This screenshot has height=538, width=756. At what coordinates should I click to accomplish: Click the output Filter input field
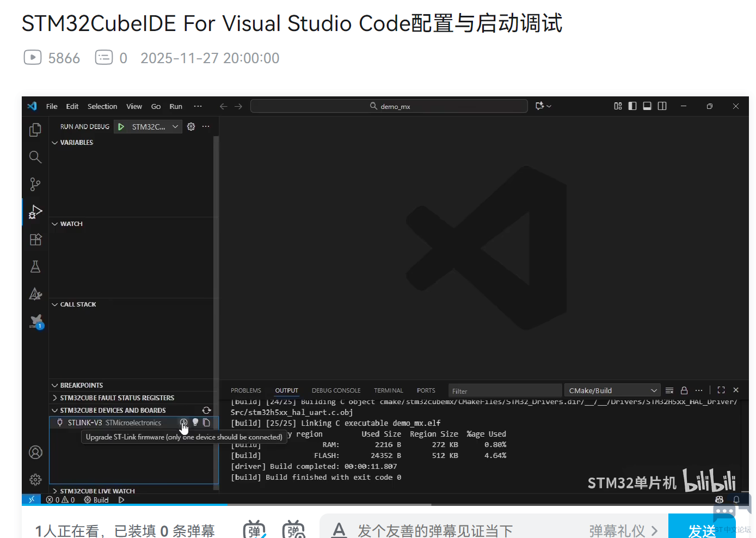click(x=505, y=391)
